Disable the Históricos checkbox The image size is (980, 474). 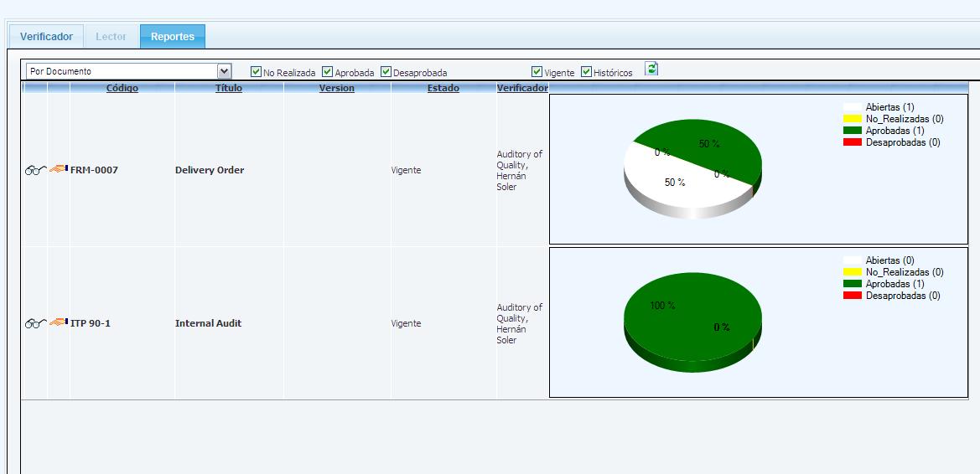[x=586, y=72]
